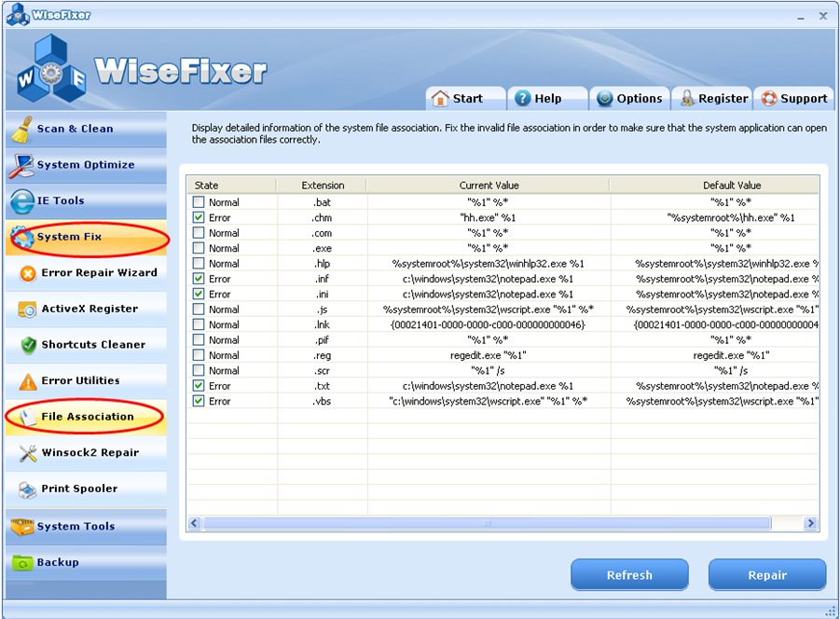Select the System Tools menu label

76,527
